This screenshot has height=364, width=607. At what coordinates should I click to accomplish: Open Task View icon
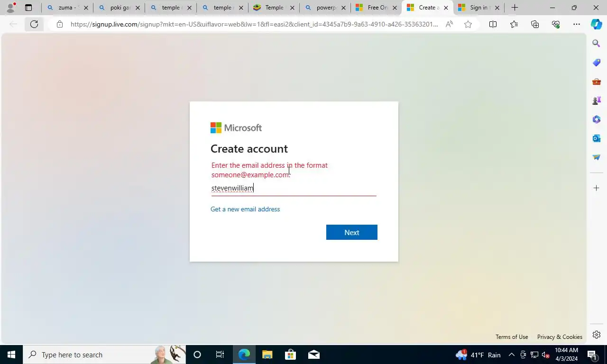(x=220, y=355)
